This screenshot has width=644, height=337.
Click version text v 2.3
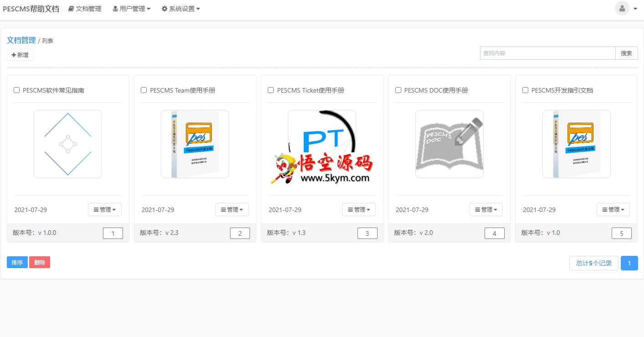172,233
